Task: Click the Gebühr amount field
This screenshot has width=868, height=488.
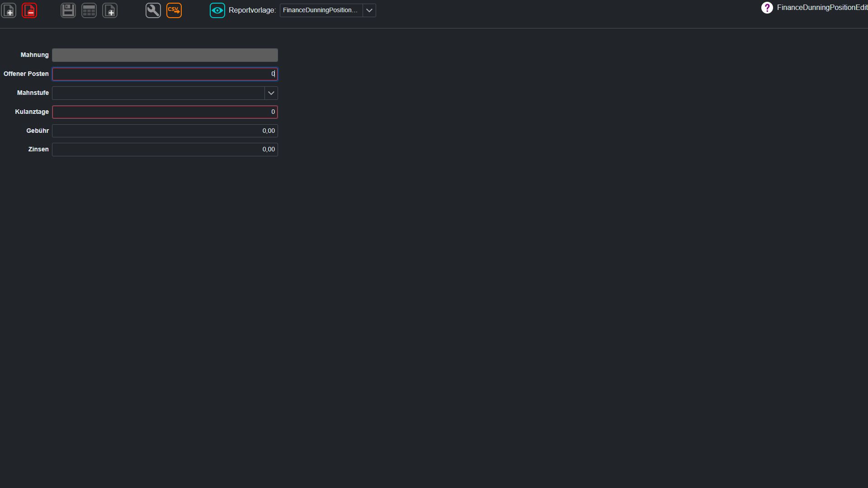Action: pyautogui.click(x=165, y=131)
